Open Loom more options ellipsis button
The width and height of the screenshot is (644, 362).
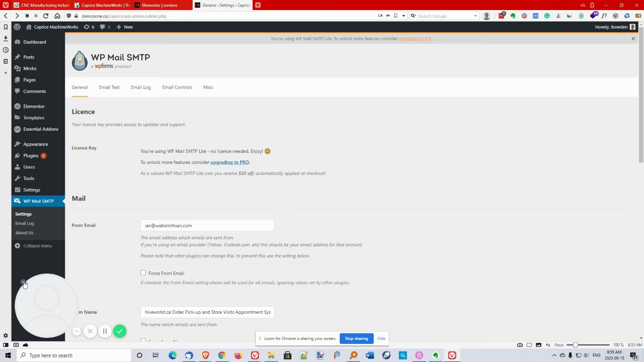click(76, 331)
